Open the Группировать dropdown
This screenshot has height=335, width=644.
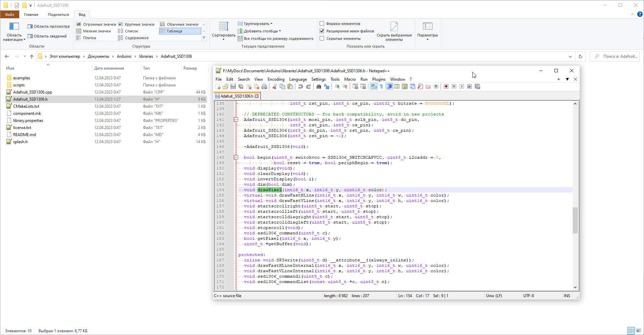point(255,24)
